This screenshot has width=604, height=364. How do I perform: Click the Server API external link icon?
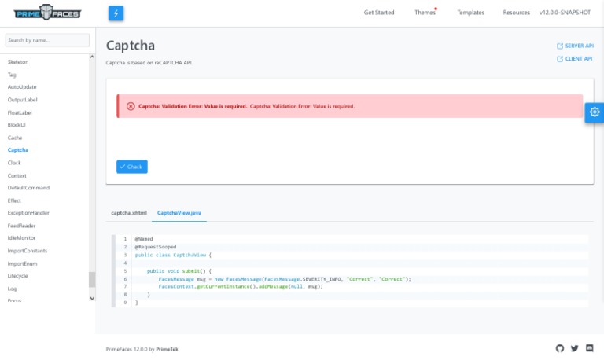559,46
